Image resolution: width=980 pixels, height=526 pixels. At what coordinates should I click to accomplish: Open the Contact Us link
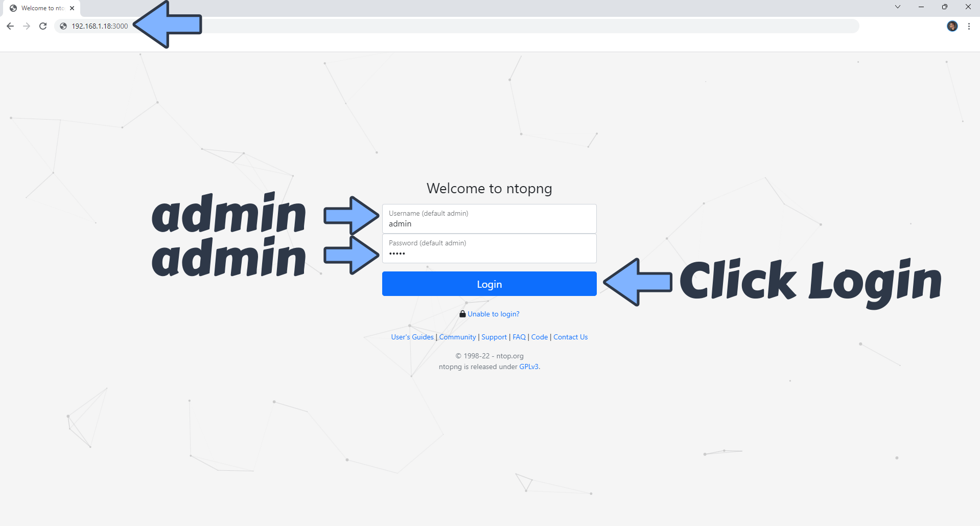coord(571,337)
